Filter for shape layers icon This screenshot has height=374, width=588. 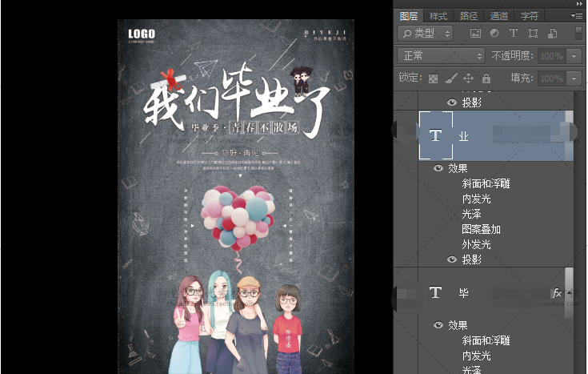pyautogui.click(x=533, y=34)
